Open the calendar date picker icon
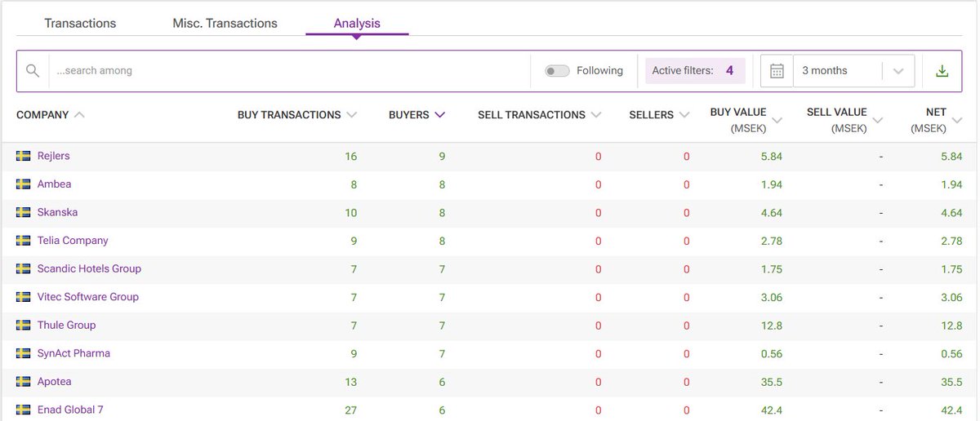The image size is (980, 421). point(777,71)
